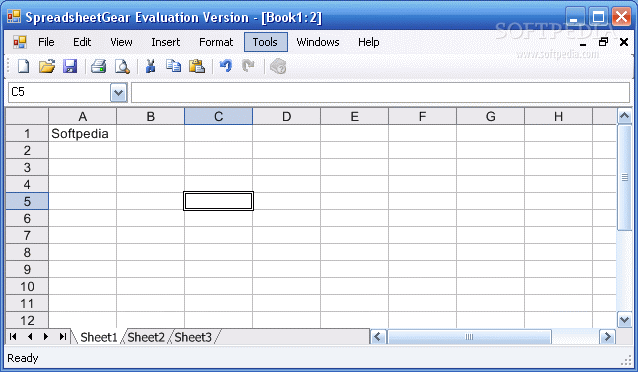Click the document icon left of File menu
Image resolution: width=638 pixels, height=372 pixels.
(x=19, y=42)
